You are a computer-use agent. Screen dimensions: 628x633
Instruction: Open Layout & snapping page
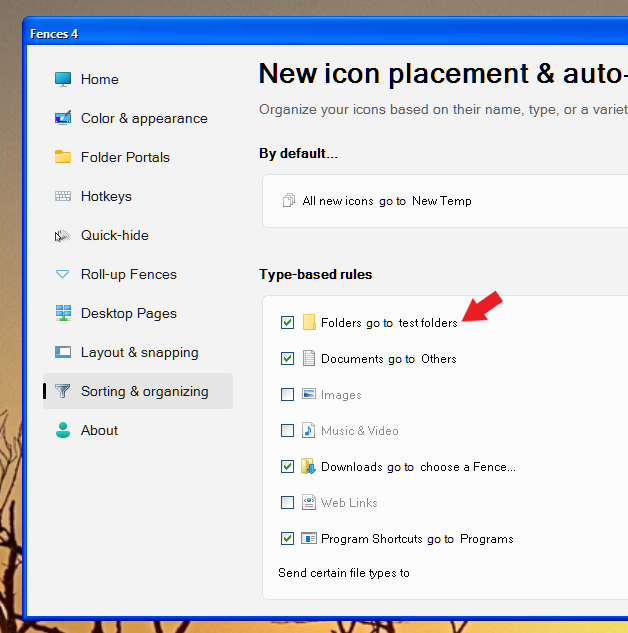(138, 352)
